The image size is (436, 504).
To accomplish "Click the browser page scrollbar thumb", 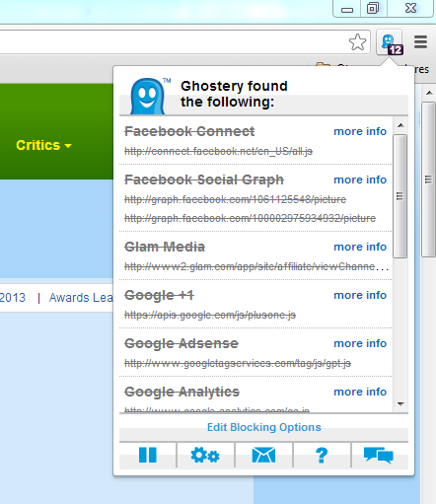I will point(428,180).
